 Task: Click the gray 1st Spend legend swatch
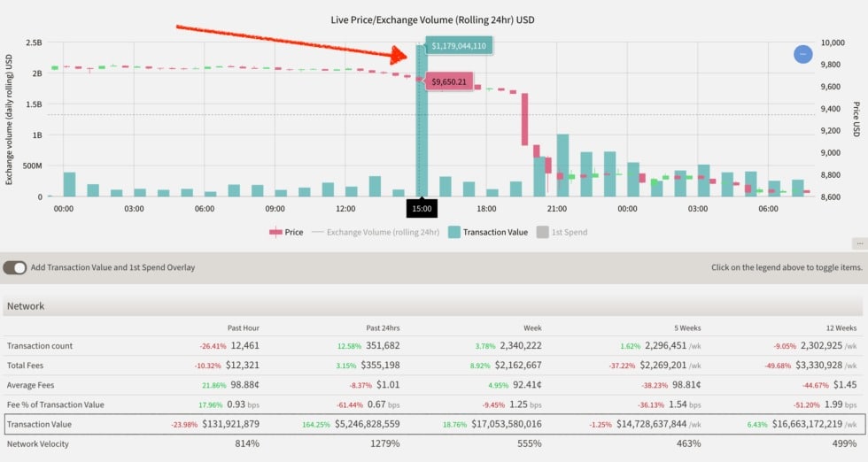542,233
